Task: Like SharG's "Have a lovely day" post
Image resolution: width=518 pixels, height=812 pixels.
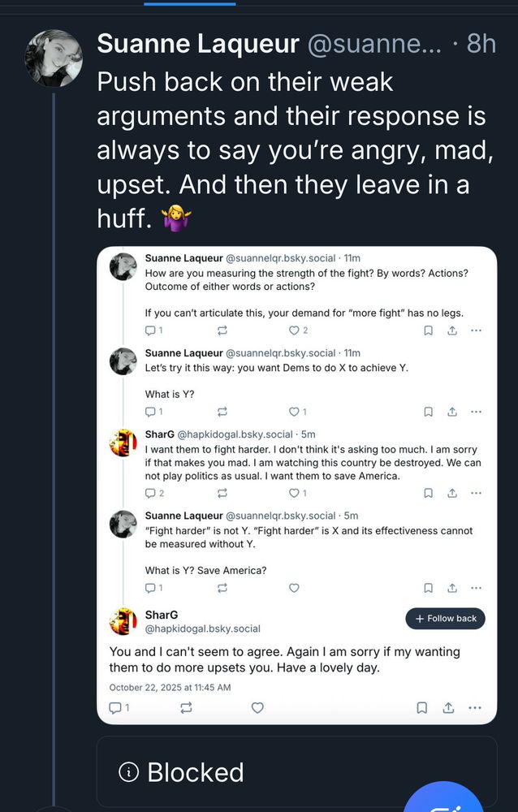Action: pyautogui.click(x=257, y=708)
